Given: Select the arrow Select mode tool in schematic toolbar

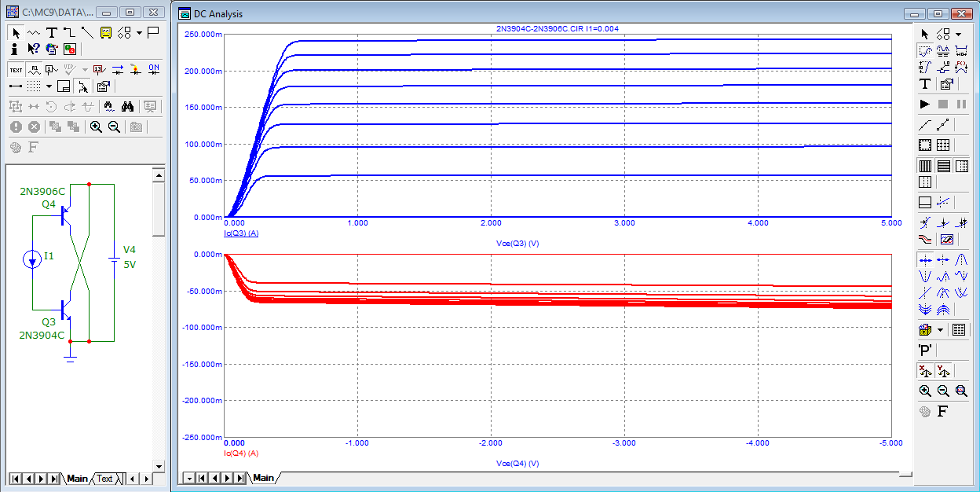Looking at the screenshot, I should click(x=16, y=32).
